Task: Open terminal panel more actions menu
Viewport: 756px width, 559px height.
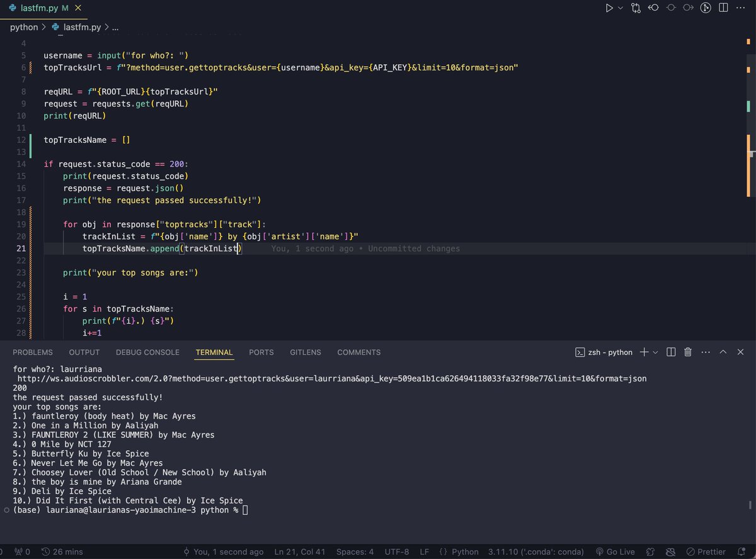Action: [706, 352]
